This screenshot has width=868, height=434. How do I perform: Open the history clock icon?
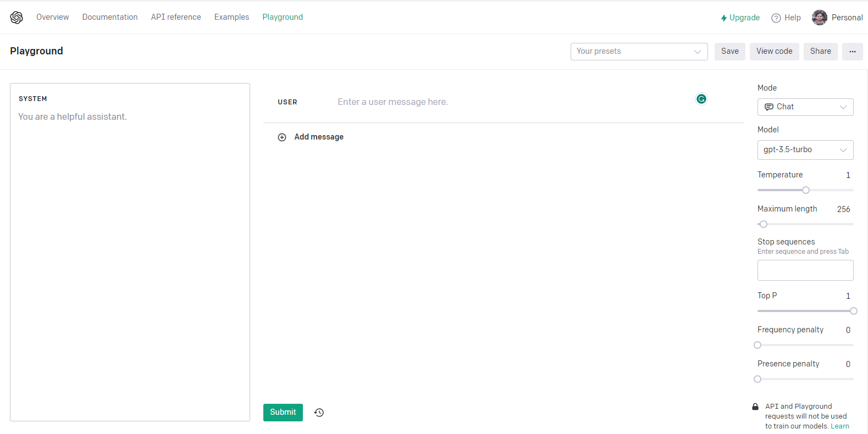[319, 413]
